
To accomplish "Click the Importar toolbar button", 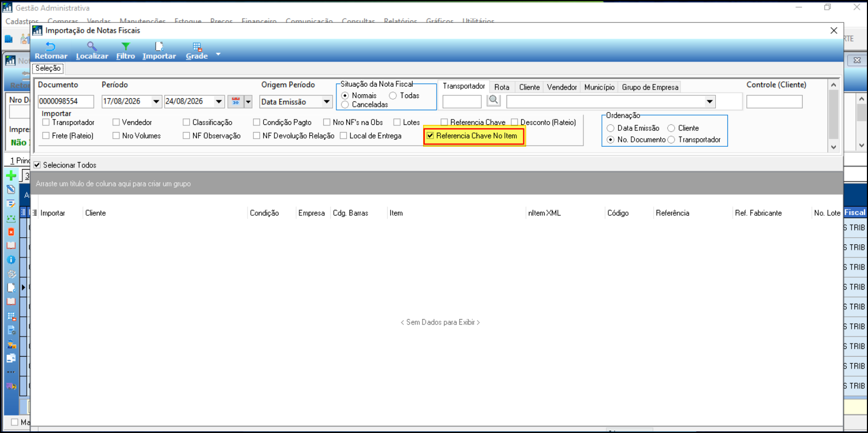I will [x=159, y=51].
